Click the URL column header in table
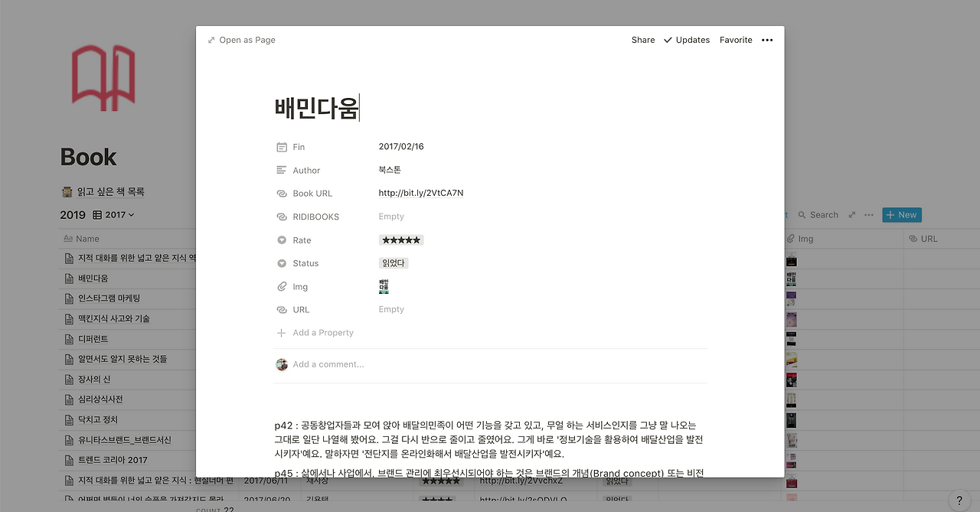 923,239
